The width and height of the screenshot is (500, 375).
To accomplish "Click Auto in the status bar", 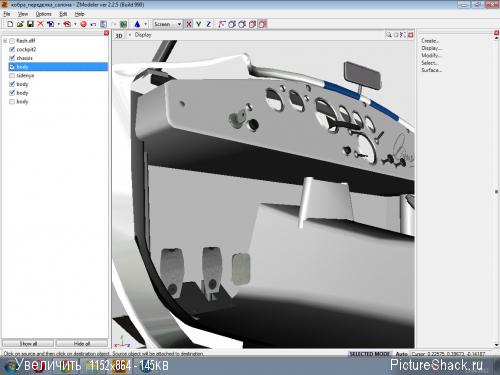I will click(x=402, y=354).
